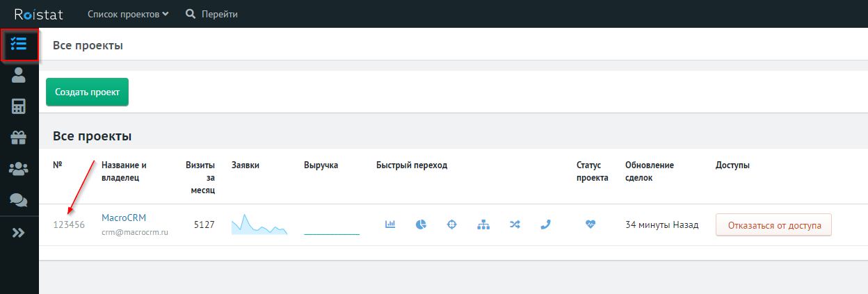Image resolution: width=868 pixels, height=294 pixels.
Task: Click the Roistat logo
Action: tap(40, 14)
